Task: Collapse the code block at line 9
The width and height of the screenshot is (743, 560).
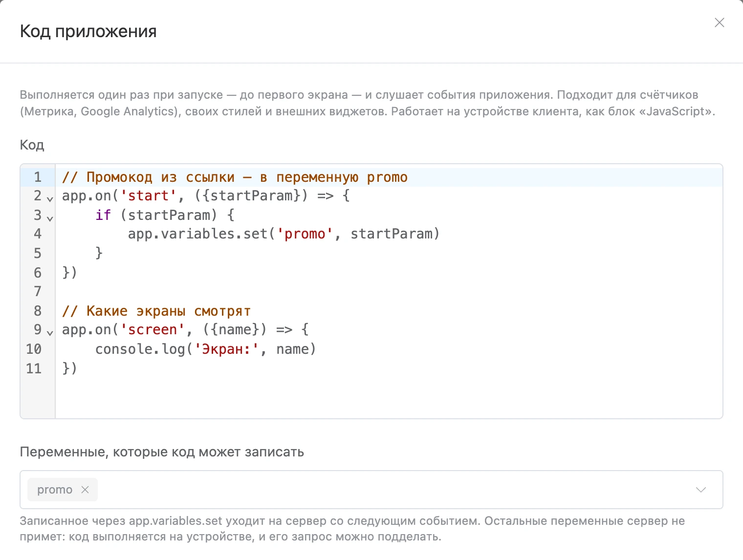Action: pos(50,333)
